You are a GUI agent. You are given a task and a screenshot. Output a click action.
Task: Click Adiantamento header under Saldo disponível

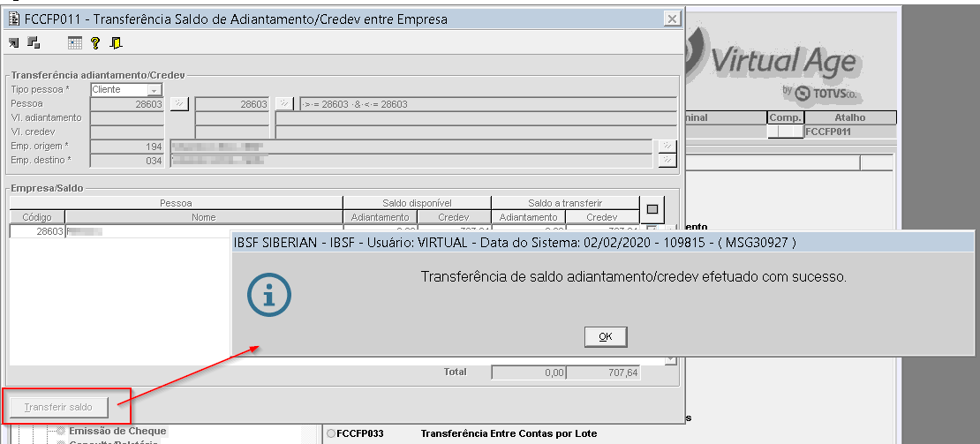[380, 217]
